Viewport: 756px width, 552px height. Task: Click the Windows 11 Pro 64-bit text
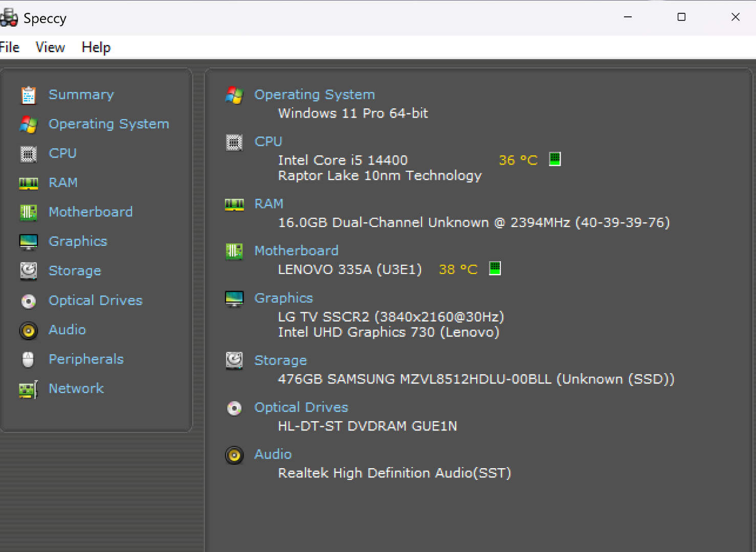click(353, 113)
